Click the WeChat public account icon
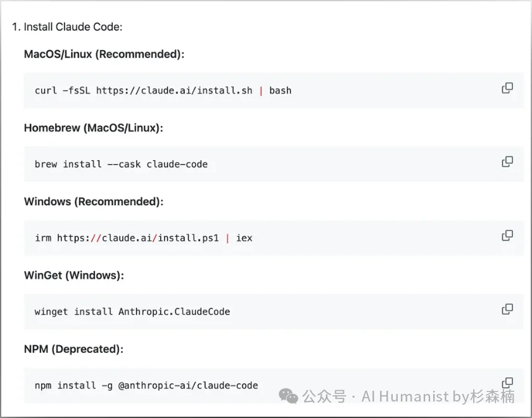This screenshot has width=532, height=418. (288, 397)
